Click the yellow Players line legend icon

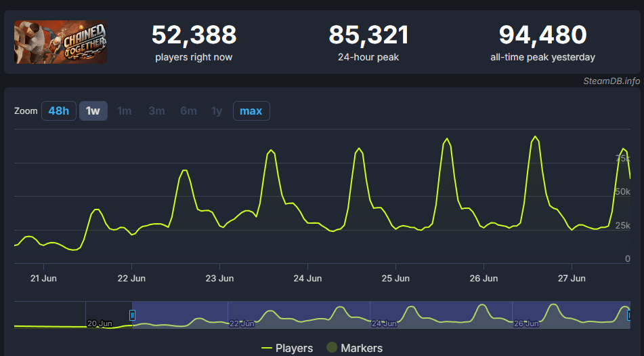tap(267, 348)
